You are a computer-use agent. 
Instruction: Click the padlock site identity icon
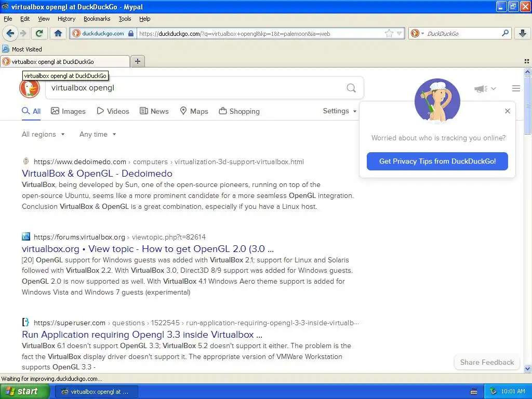coord(131,33)
